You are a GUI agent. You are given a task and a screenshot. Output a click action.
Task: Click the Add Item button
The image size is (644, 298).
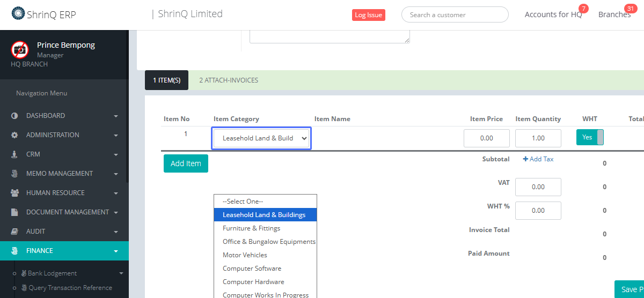(x=186, y=163)
